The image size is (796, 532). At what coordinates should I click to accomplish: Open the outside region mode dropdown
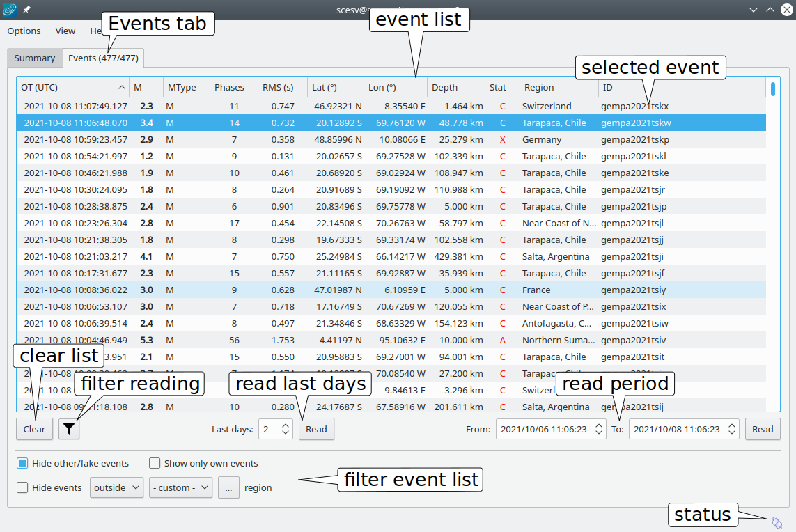click(116, 487)
